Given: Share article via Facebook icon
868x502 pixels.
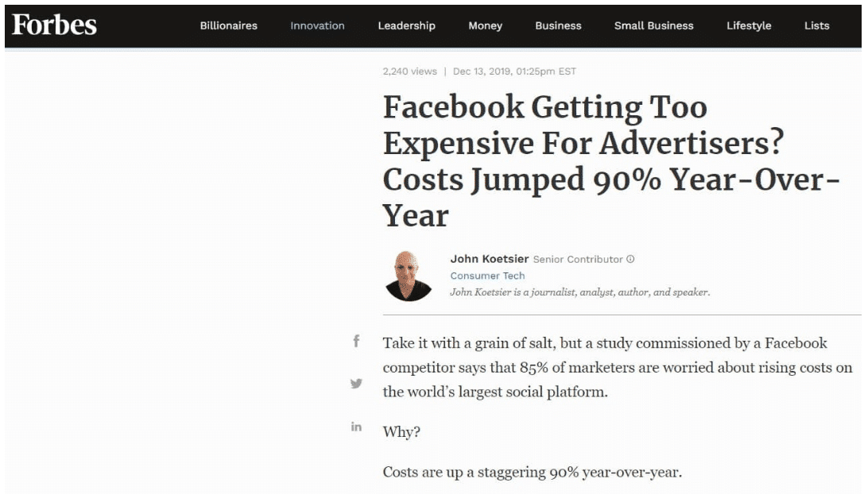Looking at the screenshot, I should tap(356, 342).
